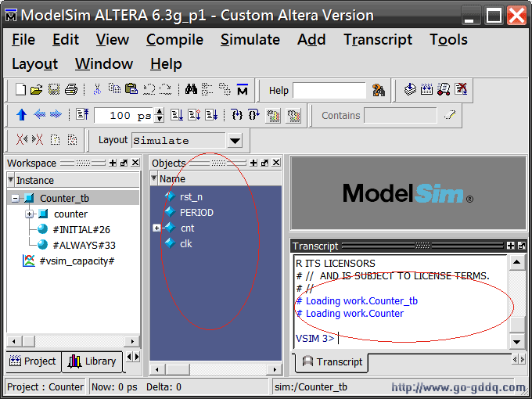Click the Help search icon beside Help field
This screenshot has height=399, width=532.
pos(379,90)
